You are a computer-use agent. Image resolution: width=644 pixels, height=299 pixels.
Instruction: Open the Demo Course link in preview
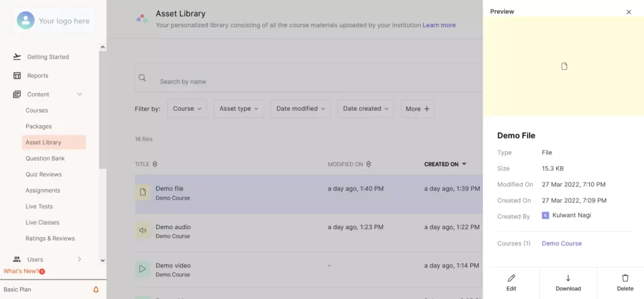pyautogui.click(x=562, y=244)
